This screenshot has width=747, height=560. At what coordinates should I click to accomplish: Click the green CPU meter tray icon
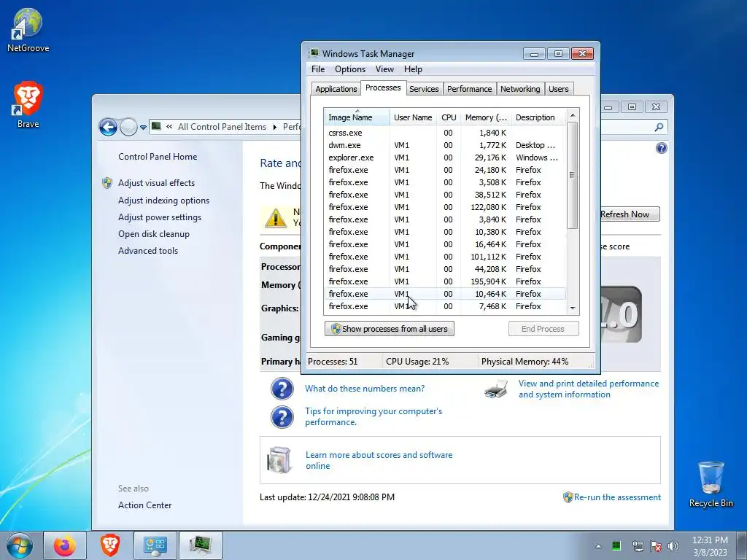tap(616, 545)
